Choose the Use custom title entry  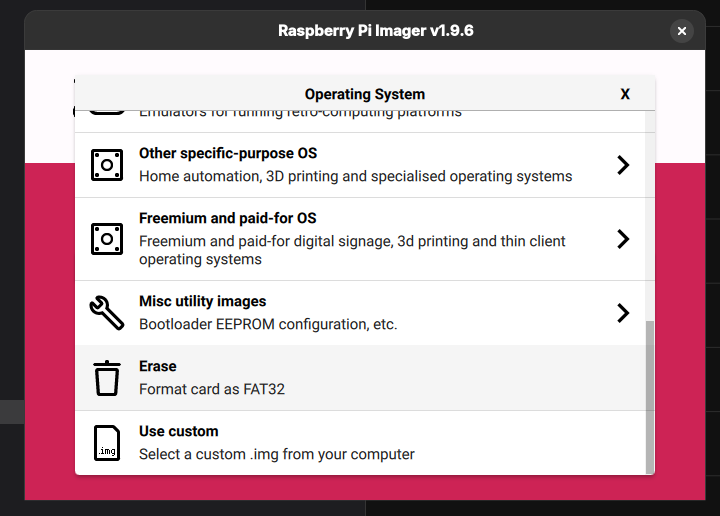(179, 432)
